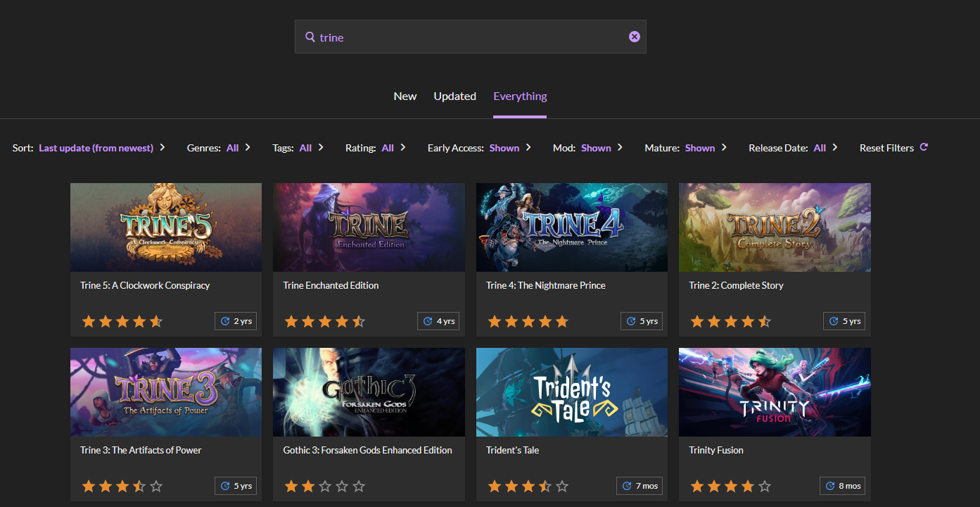This screenshot has height=507, width=980.
Task: Click the Reset Filters link
Action: [887, 148]
